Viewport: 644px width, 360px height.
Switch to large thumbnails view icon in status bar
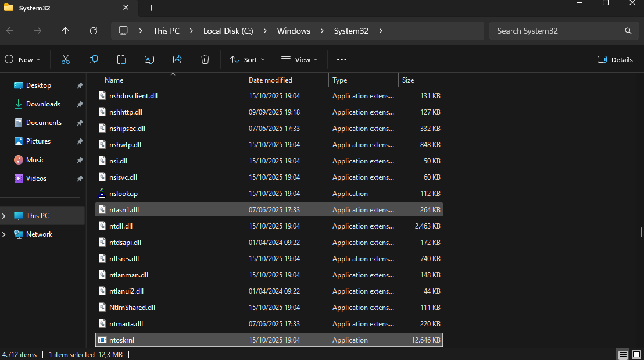click(636, 355)
